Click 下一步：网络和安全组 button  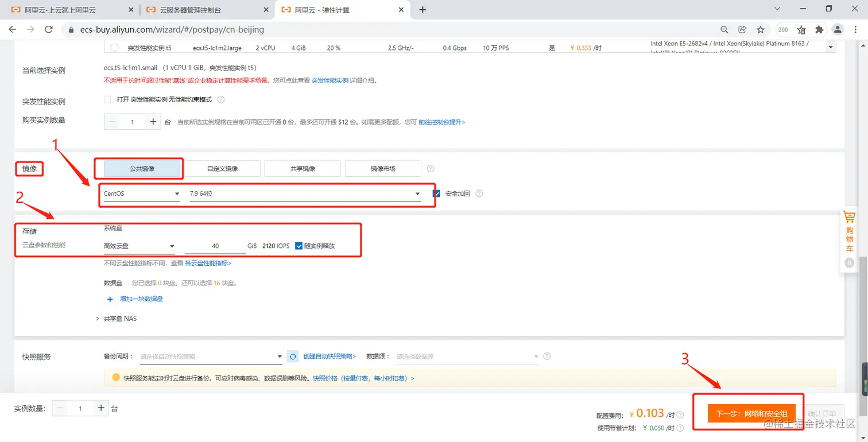[751, 413]
